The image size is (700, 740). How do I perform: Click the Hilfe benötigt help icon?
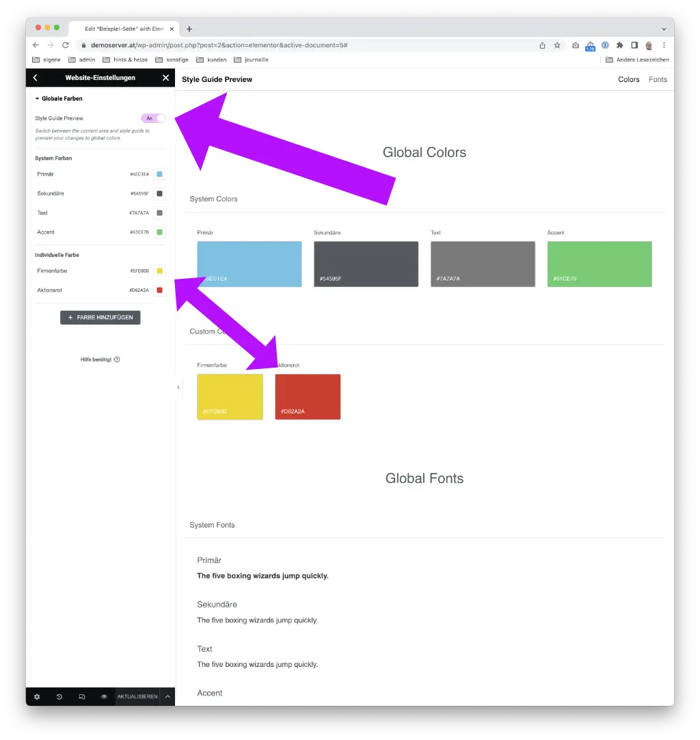[117, 359]
